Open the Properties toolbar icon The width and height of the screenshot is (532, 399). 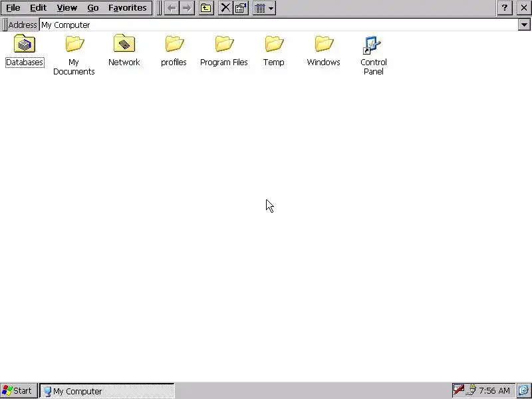point(241,8)
